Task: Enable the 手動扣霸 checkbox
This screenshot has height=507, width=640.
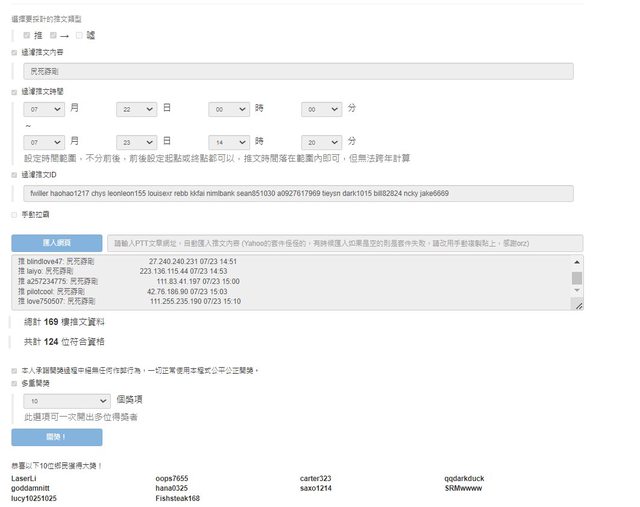Action: tap(14, 214)
